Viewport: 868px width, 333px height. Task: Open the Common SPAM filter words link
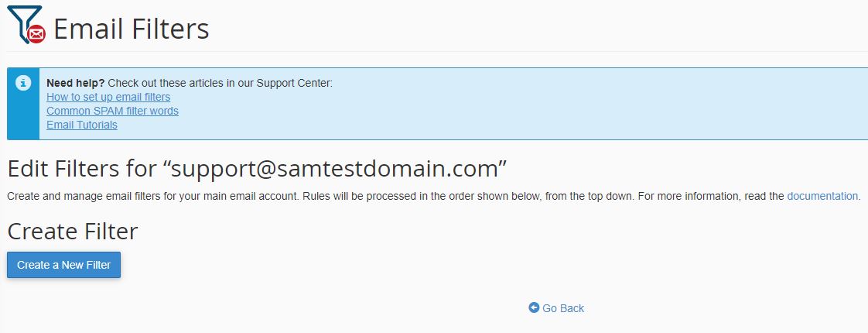(x=112, y=111)
